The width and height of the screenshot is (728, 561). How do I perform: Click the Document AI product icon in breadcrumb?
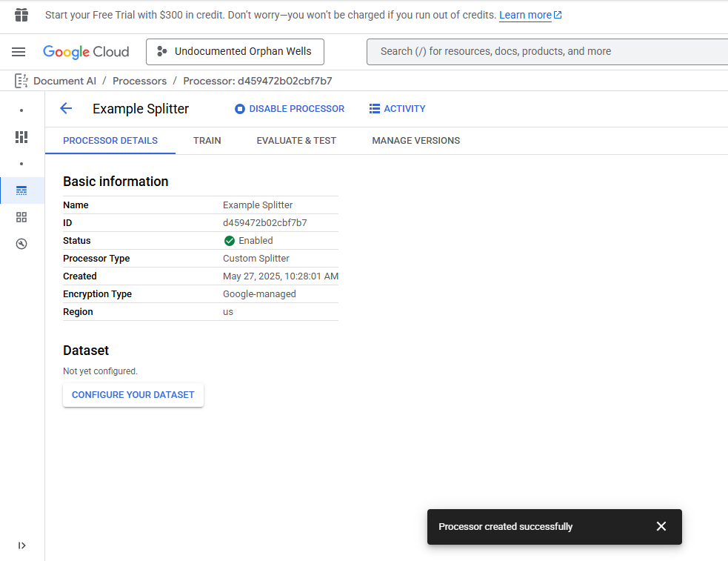click(21, 81)
